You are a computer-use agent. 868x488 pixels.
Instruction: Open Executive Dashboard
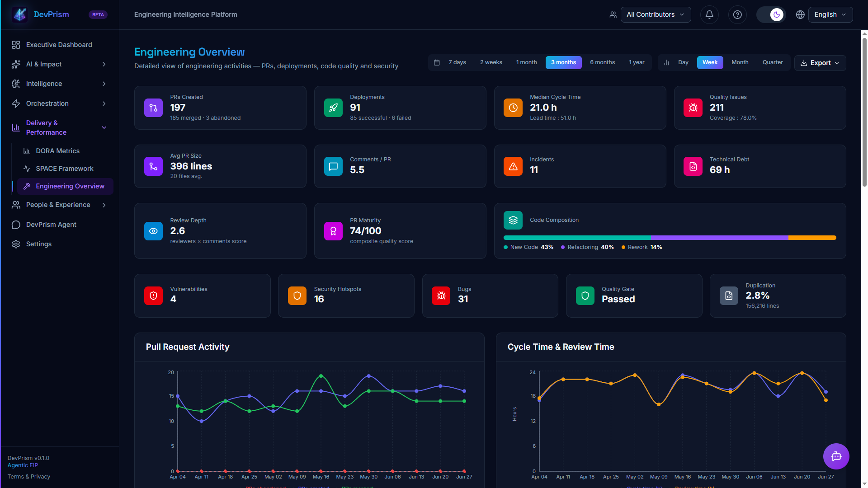pyautogui.click(x=60, y=45)
